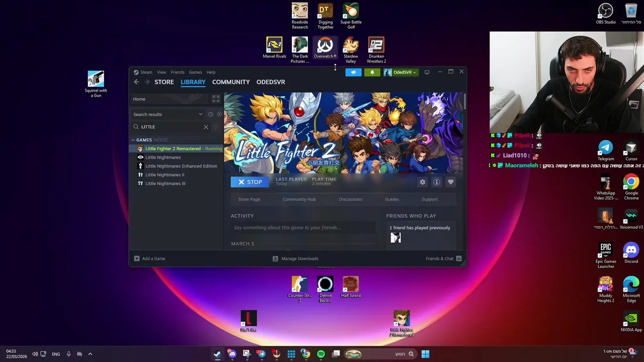Open Steam notifications bell icon
Screen dimensions: 644x362
click(372, 72)
